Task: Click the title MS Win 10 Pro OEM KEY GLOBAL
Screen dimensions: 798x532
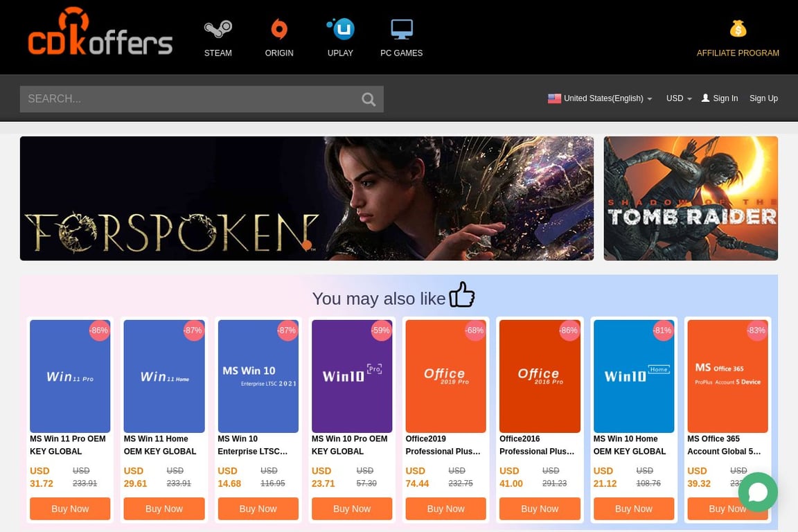Action: (350, 445)
